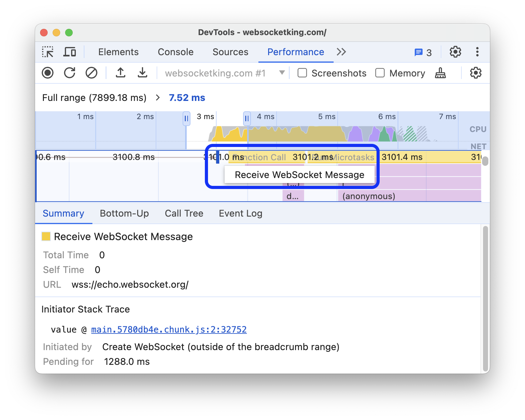525x420 pixels.
Task: Enable the Memory checkbox
Action: (x=380, y=73)
